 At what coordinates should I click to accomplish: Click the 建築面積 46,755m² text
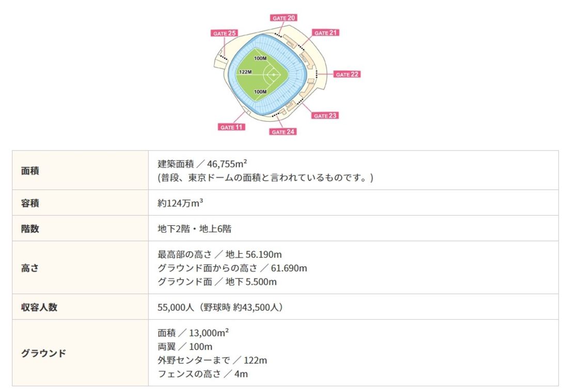coord(202,164)
